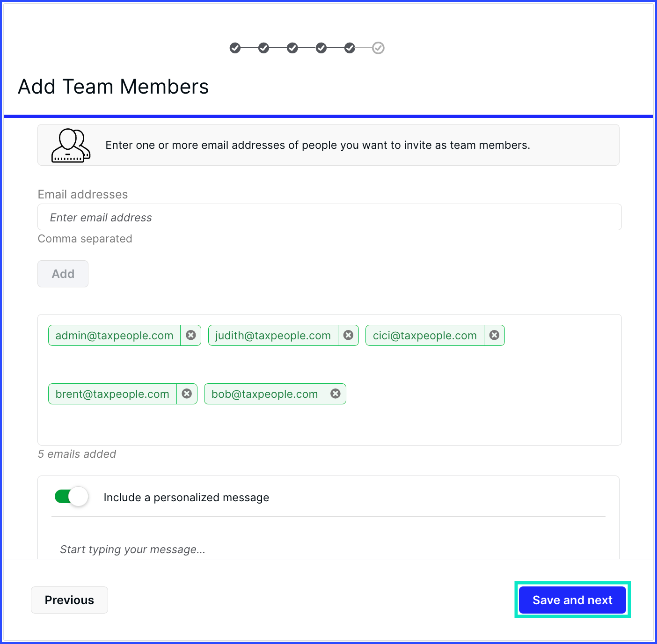The image size is (657, 644).
Task: Click the Email addresses field label
Action: [x=83, y=194]
